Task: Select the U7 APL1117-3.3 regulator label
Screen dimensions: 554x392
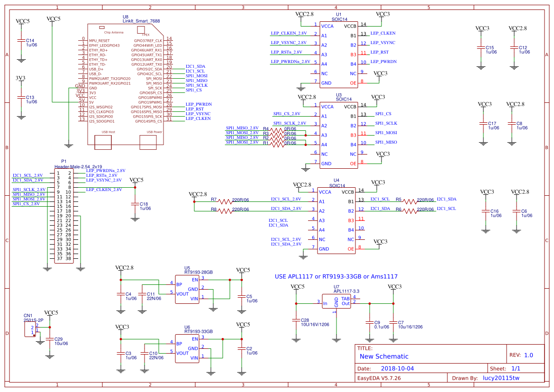Action: click(346, 289)
